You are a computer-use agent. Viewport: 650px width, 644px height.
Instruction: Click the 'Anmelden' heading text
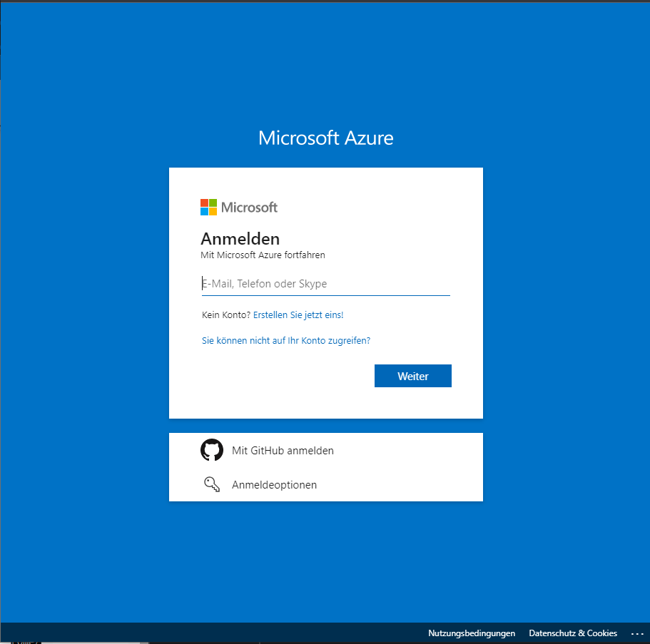click(240, 239)
